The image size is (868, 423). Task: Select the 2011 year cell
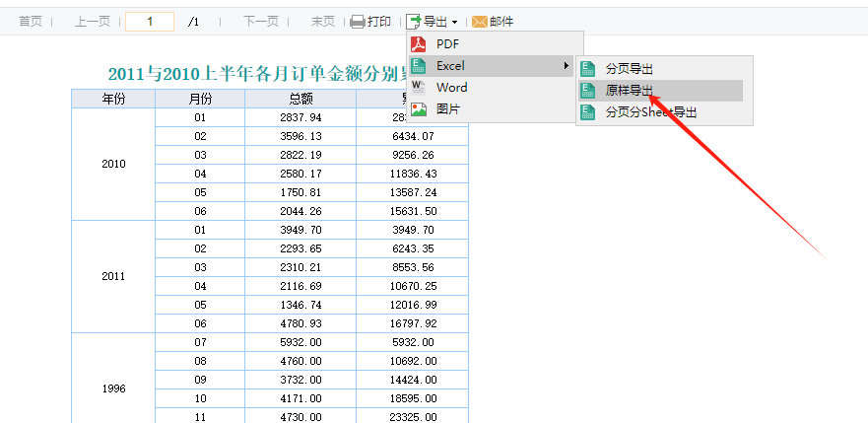pos(113,276)
